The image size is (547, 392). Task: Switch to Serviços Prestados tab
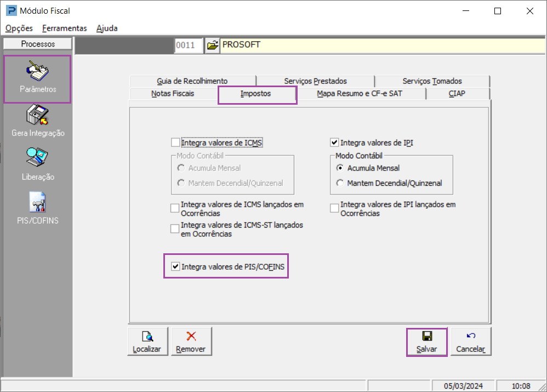[x=315, y=81]
